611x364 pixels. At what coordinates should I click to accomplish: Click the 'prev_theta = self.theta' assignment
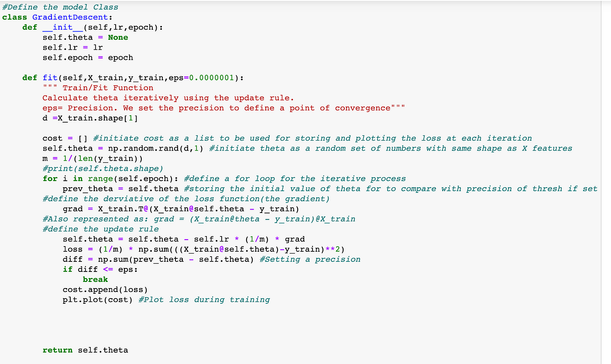(x=121, y=189)
